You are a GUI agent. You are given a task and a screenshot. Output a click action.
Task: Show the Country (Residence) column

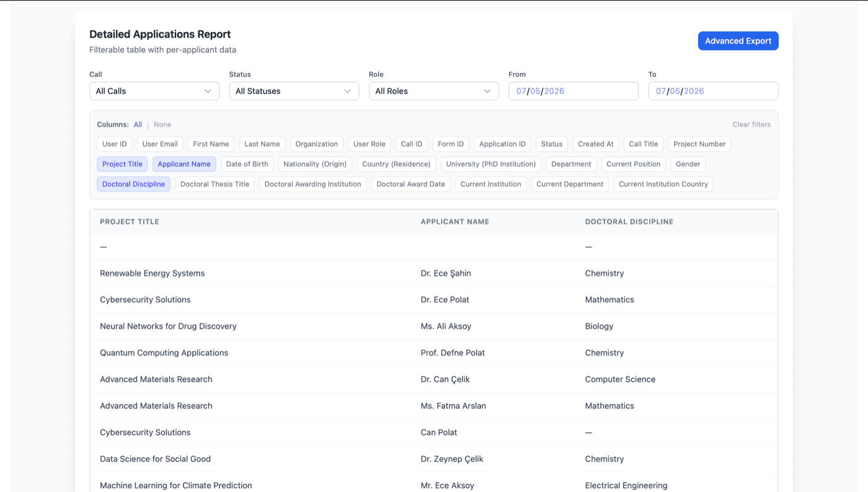(396, 164)
